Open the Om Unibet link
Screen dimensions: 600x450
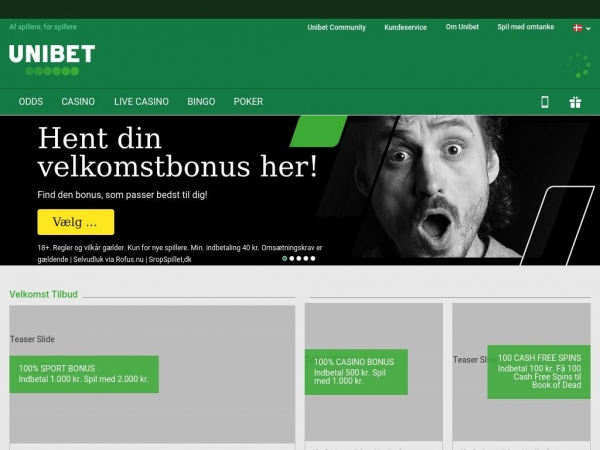coord(462,27)
